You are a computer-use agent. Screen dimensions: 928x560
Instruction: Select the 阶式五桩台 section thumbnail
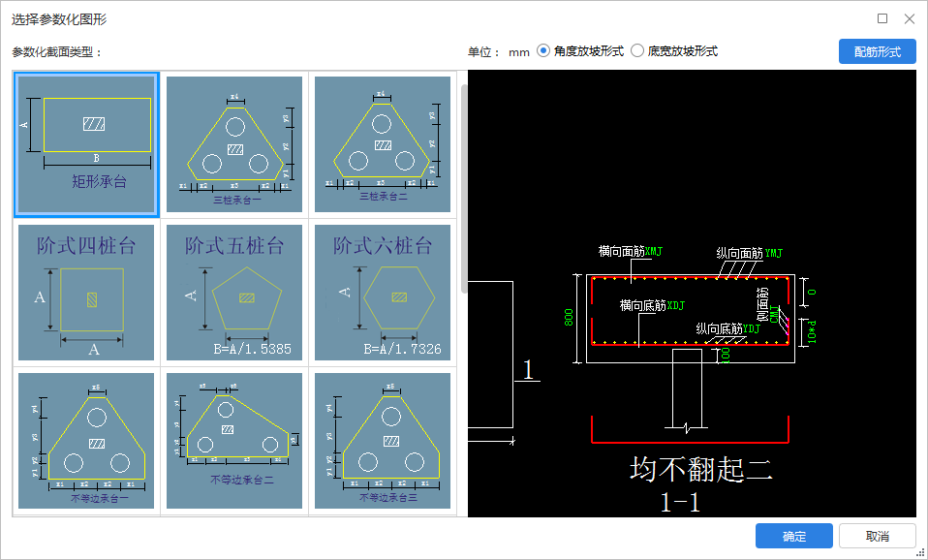[x=234, y=293]
